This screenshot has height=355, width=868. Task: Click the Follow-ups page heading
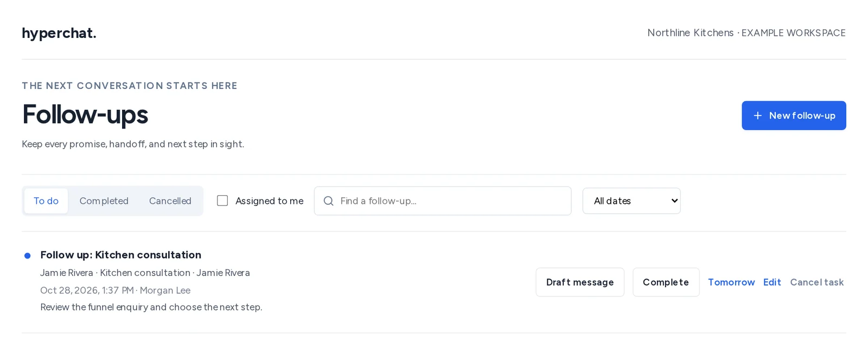85,114
